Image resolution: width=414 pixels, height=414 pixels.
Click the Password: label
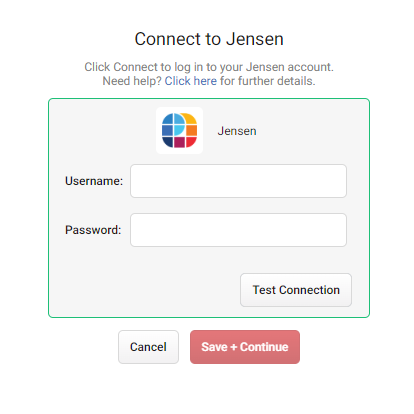point(93,230)
